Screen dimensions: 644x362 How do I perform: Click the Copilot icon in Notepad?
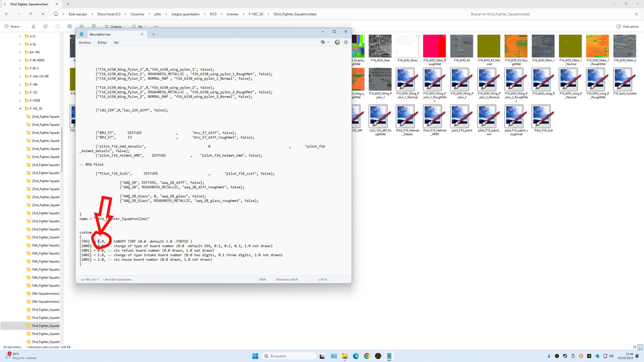point(323,43)
